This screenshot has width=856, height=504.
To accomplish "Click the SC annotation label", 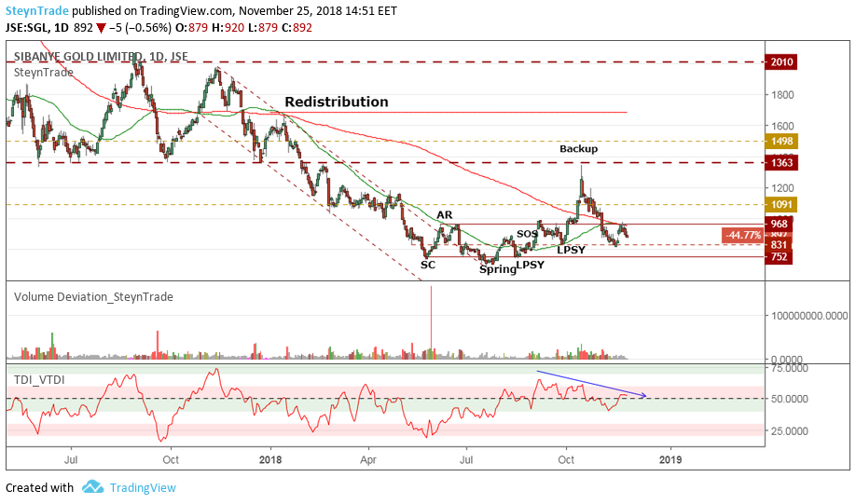I will [x=428, y=265].
